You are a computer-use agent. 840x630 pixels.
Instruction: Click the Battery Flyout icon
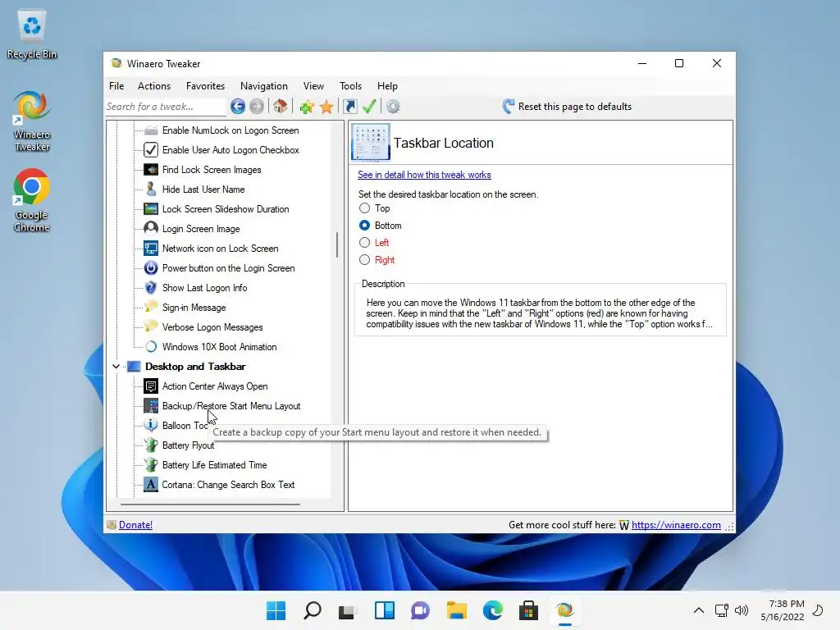point(151,445)
